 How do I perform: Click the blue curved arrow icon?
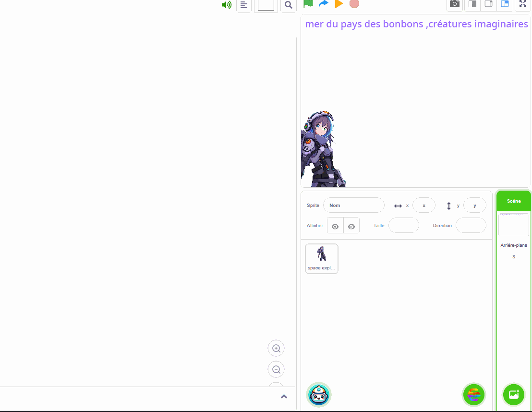pyautogui.click(x=323, y=4)
